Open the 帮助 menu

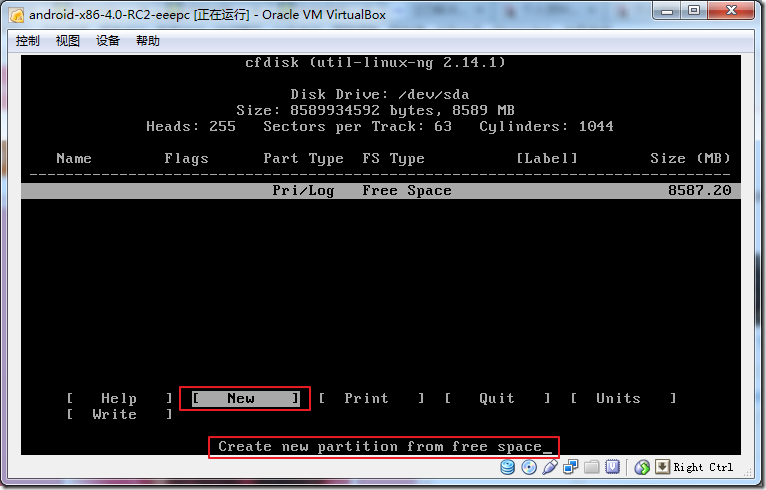pyautogui.click(x=148, y=41)
